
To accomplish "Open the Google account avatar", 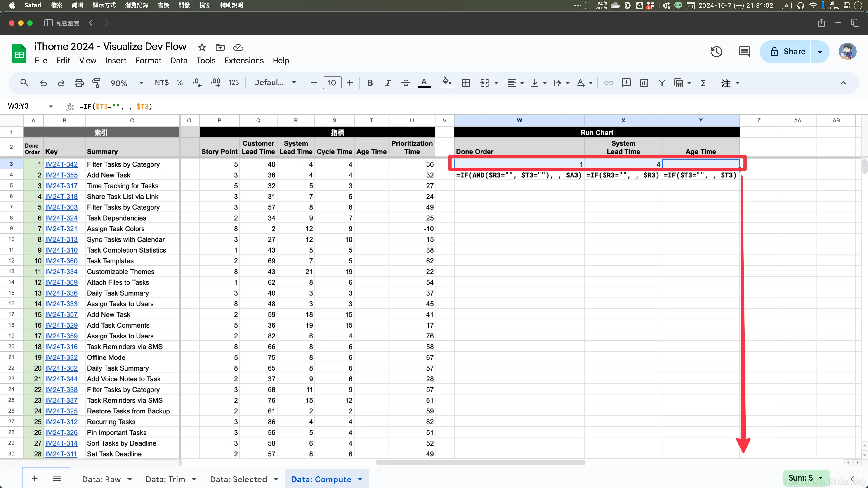I will (847, 52).
